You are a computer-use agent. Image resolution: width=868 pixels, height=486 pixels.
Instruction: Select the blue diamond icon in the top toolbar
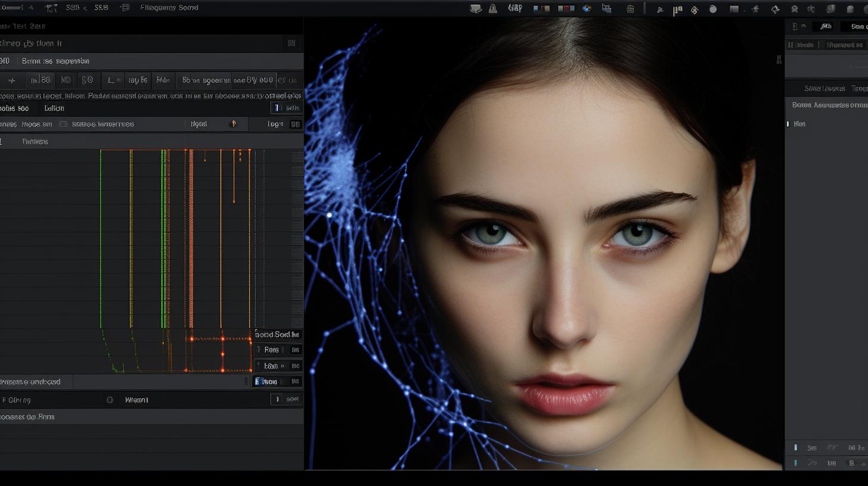point(587,8)
